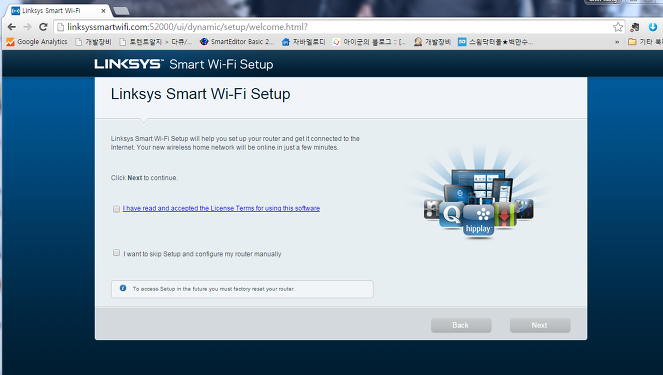The width and height of the screenshot is (663, 375).
Task: Click the browser forward arrow
Action: (x=27, y=27)
